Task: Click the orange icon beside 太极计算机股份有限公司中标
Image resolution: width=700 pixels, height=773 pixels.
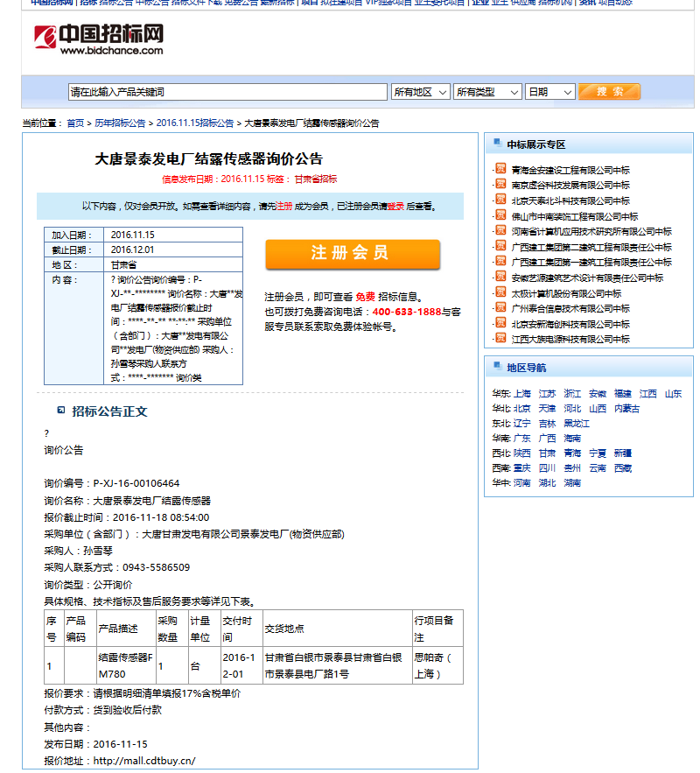Action: [x=500, y=292]
